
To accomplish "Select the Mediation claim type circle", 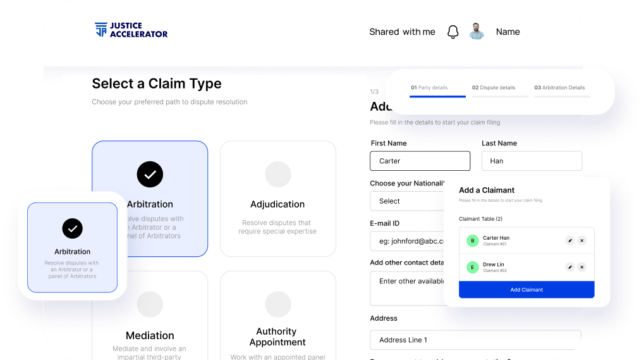I will pyautogui.click(x=150, y=304).
